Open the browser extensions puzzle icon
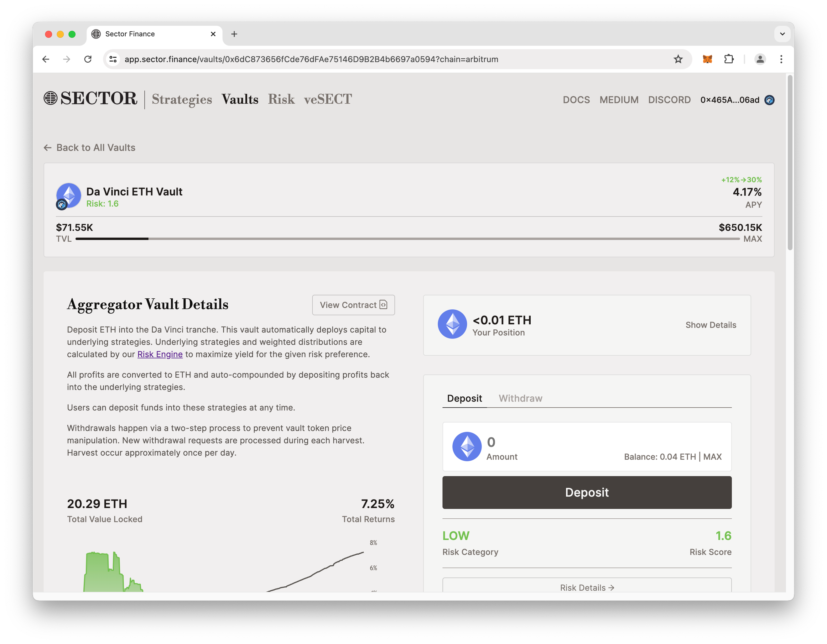827x644 pixels. [729, 59]
